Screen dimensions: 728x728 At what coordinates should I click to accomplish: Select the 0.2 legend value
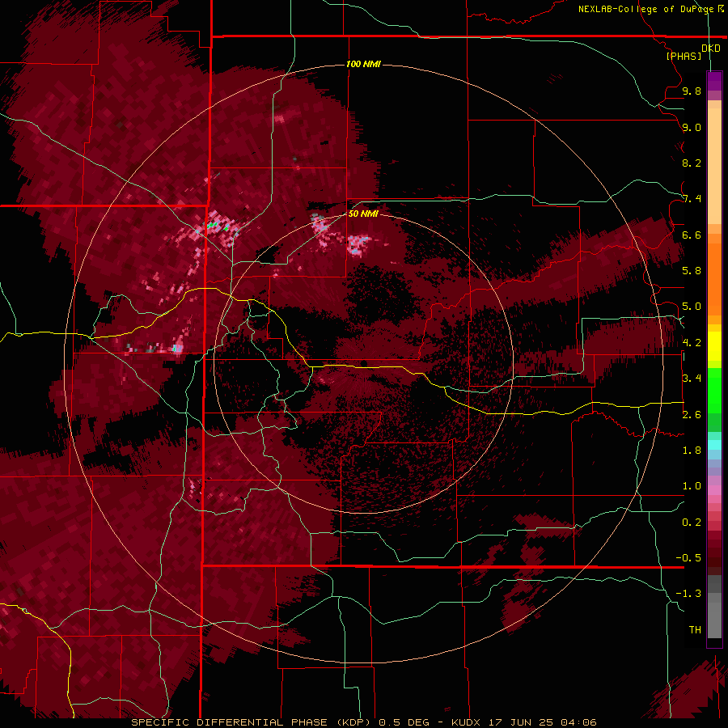click(692, 523)
